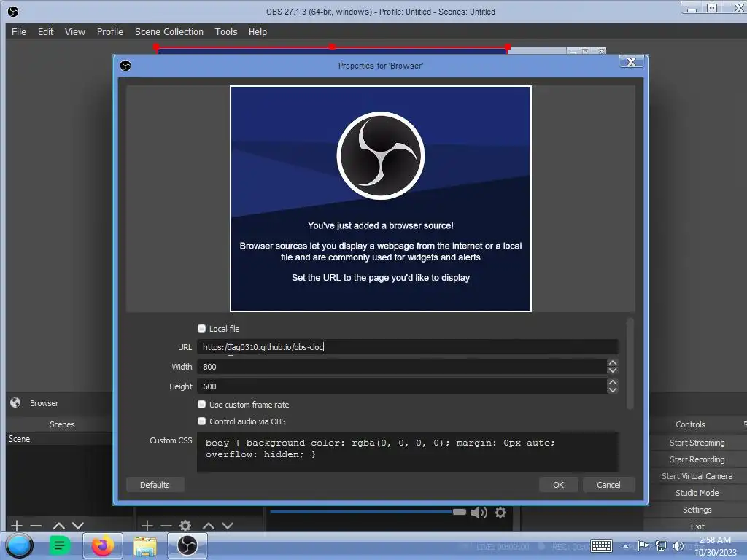Image resolution: width=747 pixels, height=560 pixels.
Task: Open the View menu
Action: 75,32
